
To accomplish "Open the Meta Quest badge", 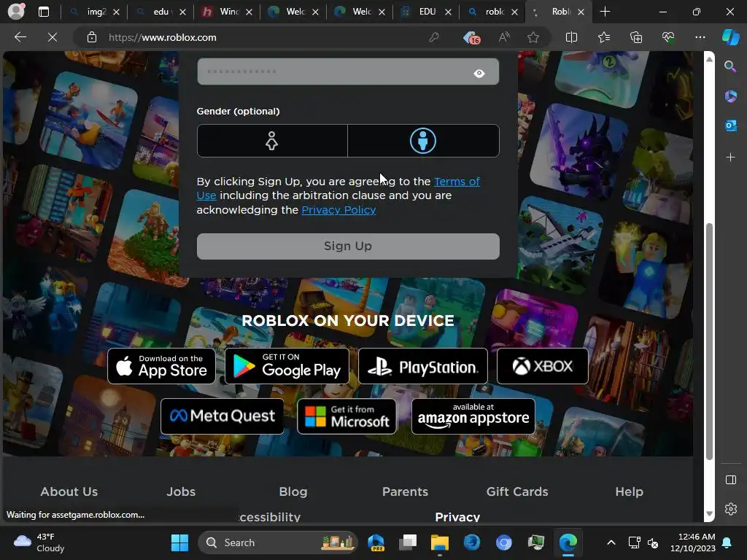I will click(222, 416).
